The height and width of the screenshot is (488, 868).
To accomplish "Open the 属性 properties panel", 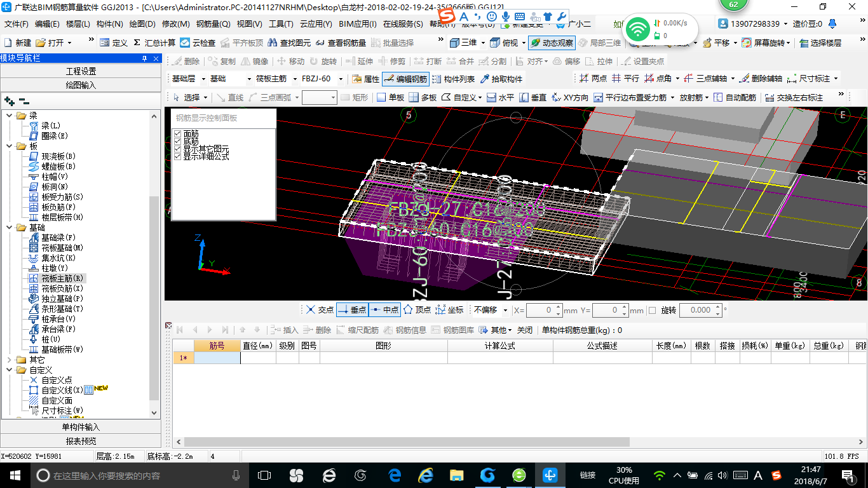I will [x=365, y=79].
